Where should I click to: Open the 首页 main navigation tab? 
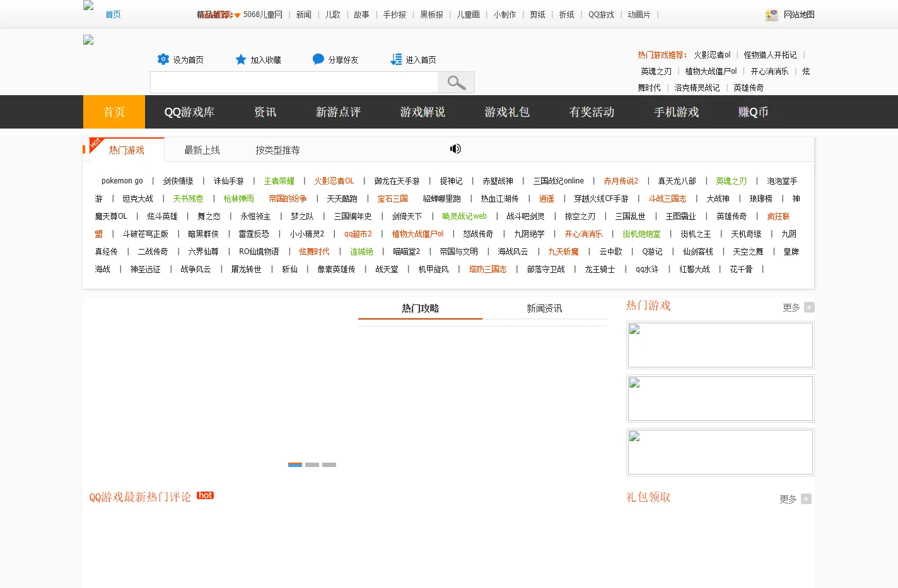point(114,112)
